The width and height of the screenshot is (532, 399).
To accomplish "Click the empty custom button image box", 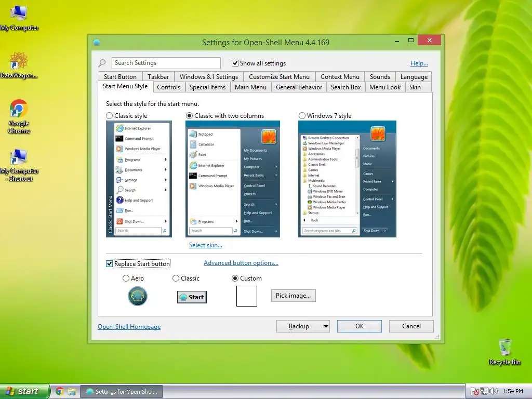I will pyautogui.click(x=247, y=296).
